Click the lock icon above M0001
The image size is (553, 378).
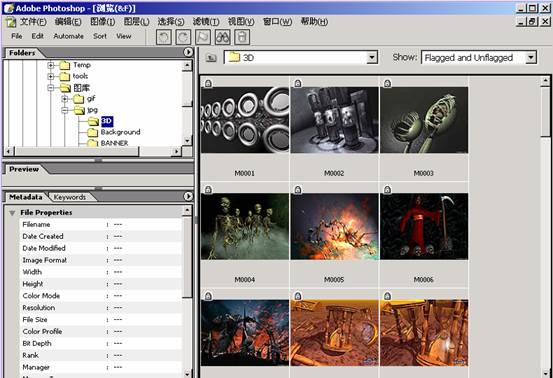point(208,84)
